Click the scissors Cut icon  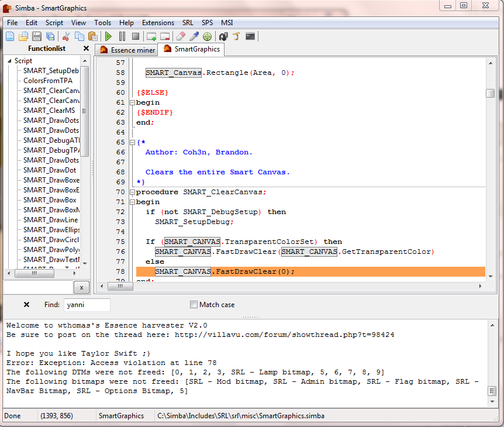(x=66, y=36)
